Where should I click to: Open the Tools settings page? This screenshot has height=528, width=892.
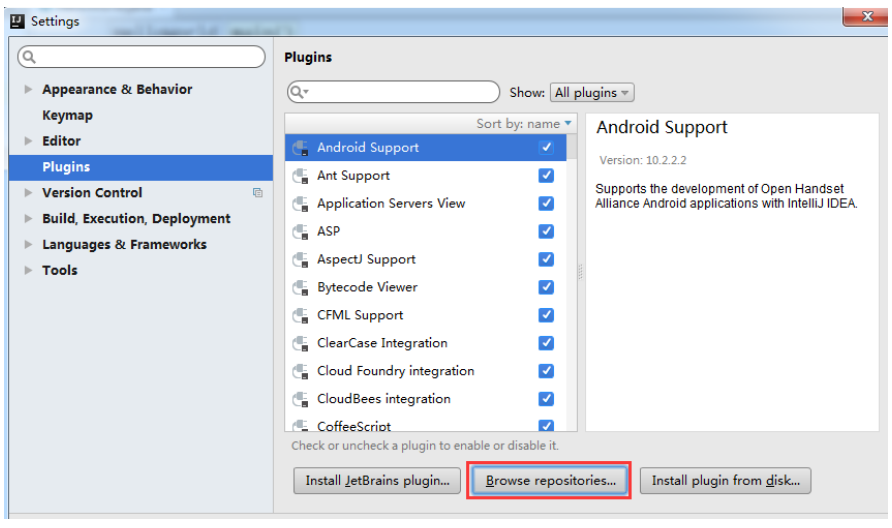(x=60, y=270)
